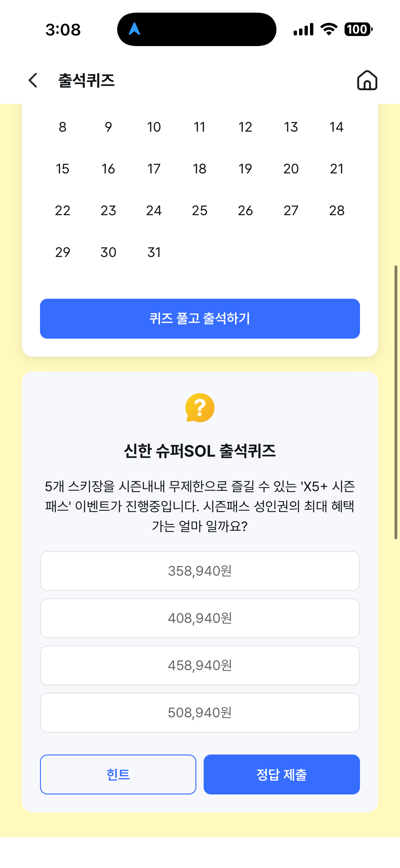Viewport: 400px width, 868px height.
Task: Tap 퀴즈 풀고 출석하기 button
Action: click(200, 318)
